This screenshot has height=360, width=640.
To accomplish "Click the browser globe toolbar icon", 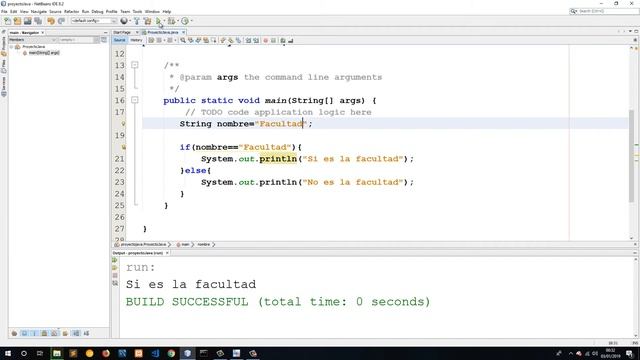I will [x=124, y=21].
